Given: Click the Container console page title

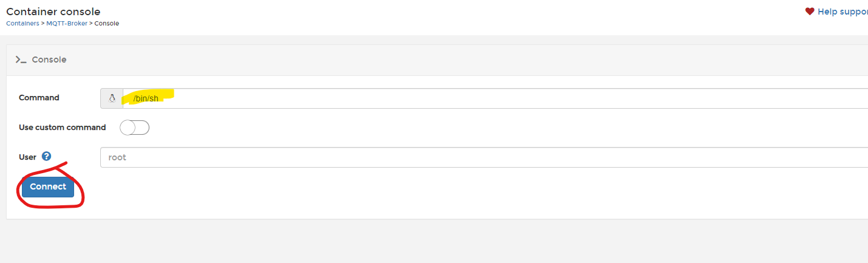Looking at the screenshot, I should point(53,12).
